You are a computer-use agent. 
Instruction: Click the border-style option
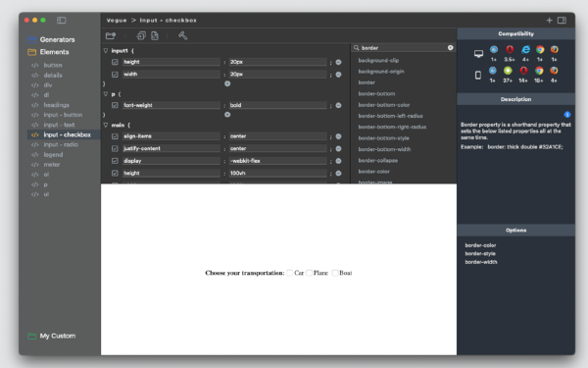(x=480, y=254)
